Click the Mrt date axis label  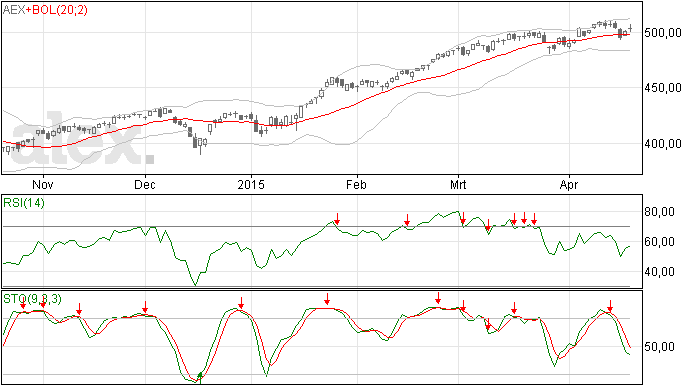pyautogui.click(x=458, y=184)
